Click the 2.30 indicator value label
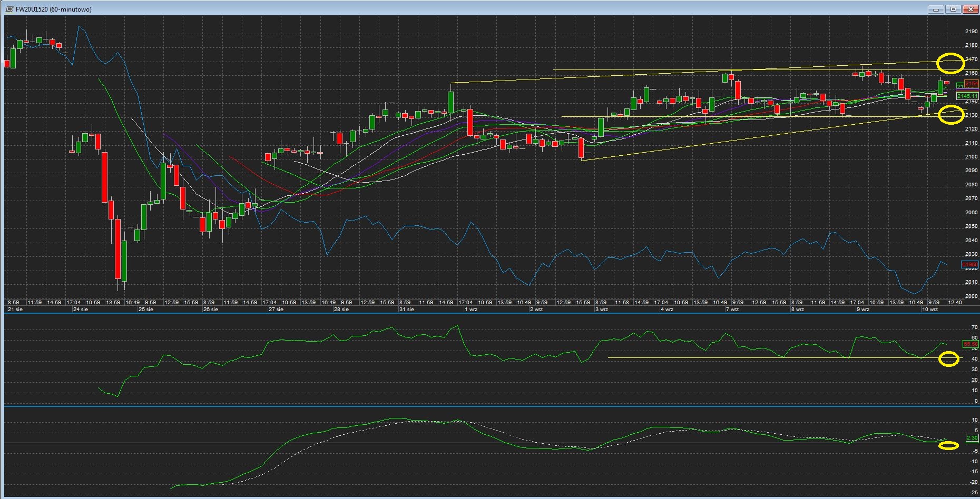This screenshot has width=980, height=499. coord(972,437)
